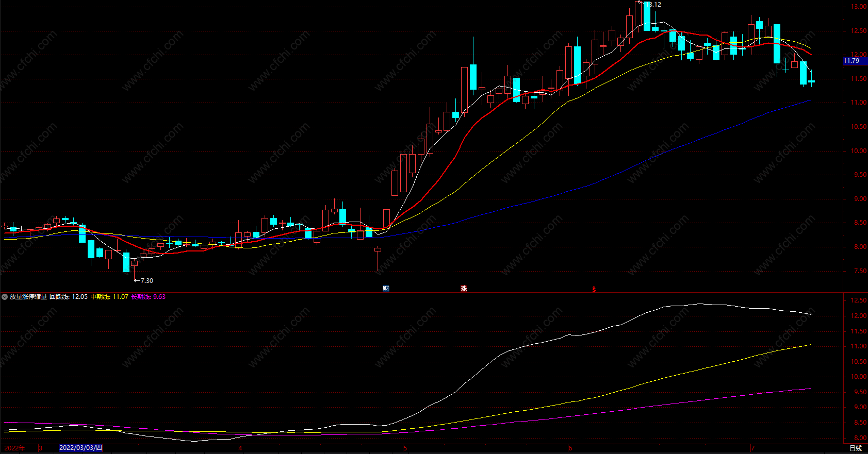Click the month 5 marker on time axis
Image resolution: width=868 pixels, height=454 pixels.
pyautogui.click(x=405, y=448)
